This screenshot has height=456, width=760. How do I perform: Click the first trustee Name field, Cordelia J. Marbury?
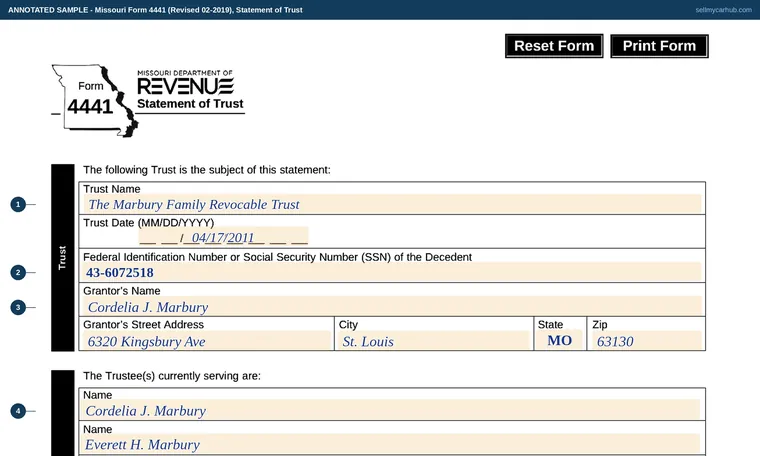[392, 410]
